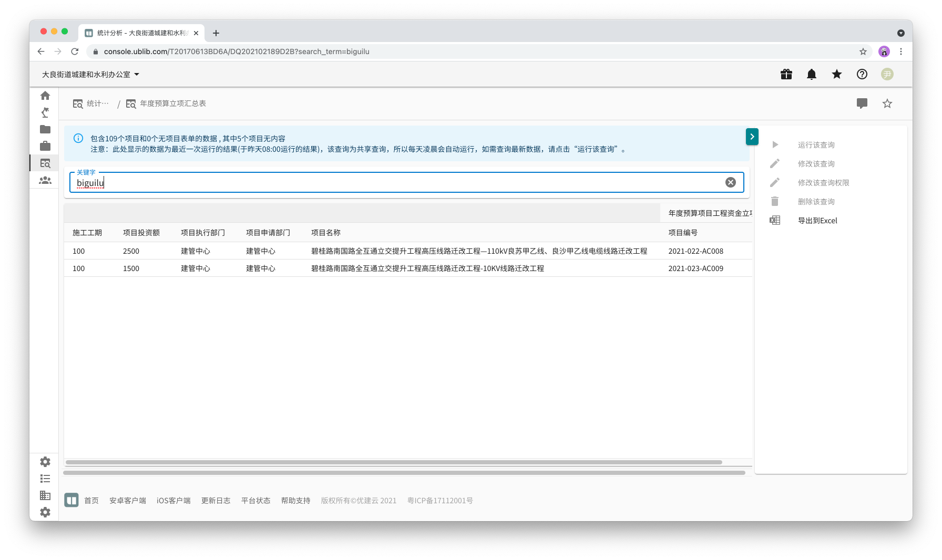Click the table horizontal scrollbar
The width and height of the screenshot is (942, 560).
[x=393, y=462]
